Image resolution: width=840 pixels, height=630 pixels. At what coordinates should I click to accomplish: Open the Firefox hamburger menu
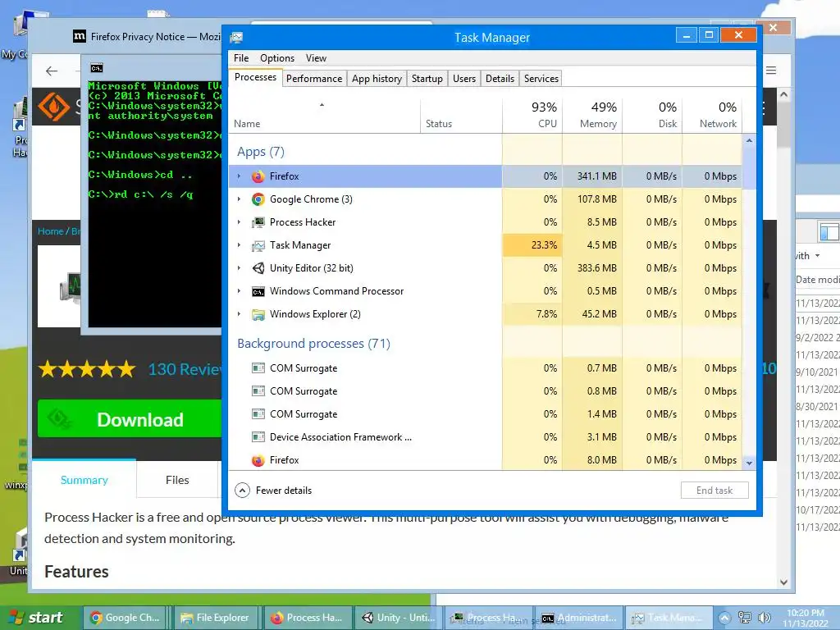pyautogui.click(x=771, y=71)
